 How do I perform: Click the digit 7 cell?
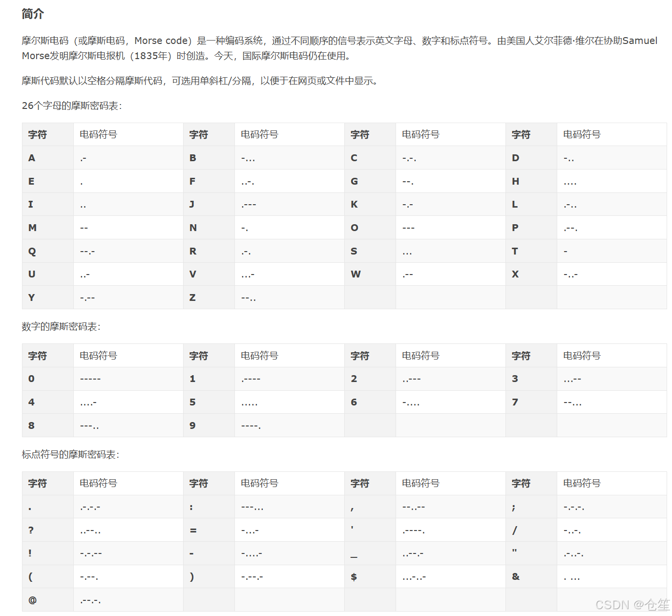531,402
